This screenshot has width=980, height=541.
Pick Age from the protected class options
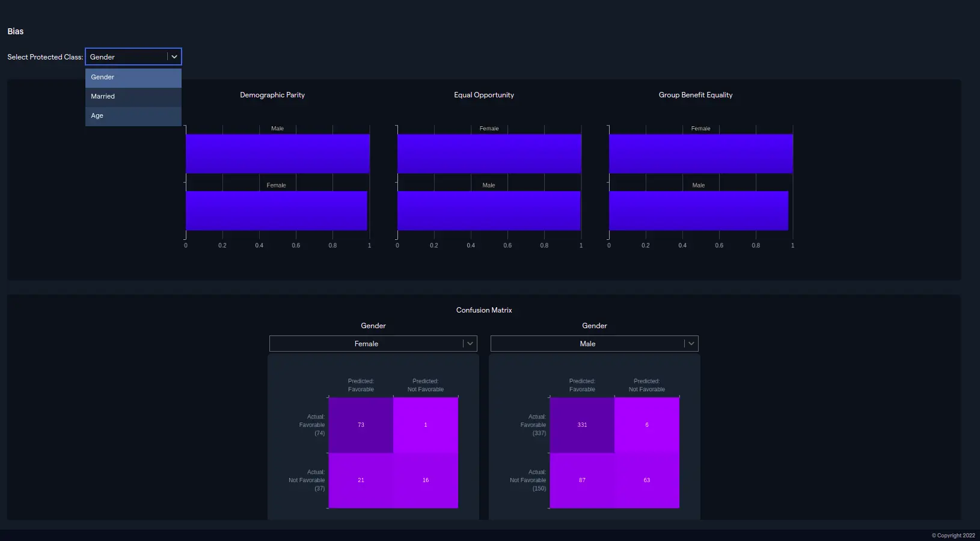(133, 116)
